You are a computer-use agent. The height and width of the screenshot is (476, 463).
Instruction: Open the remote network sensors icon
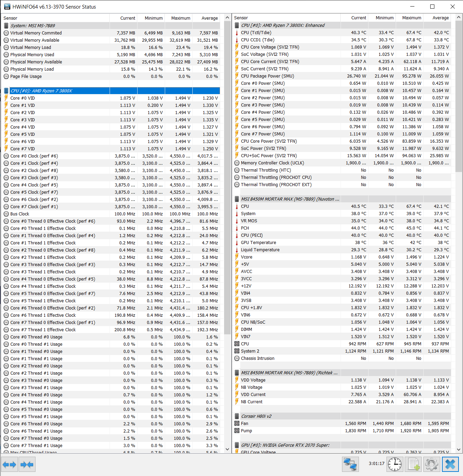click(350, 464)
